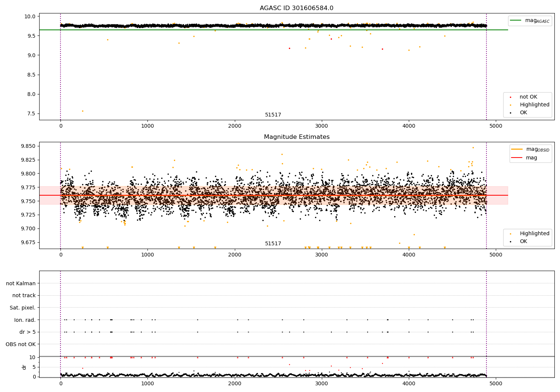Click the 9.5 y-tick in top plot
560x392 pixels.
point(32,36)
